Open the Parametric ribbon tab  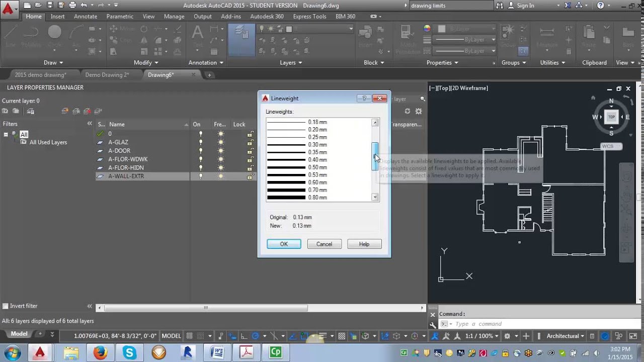(120, 16)
